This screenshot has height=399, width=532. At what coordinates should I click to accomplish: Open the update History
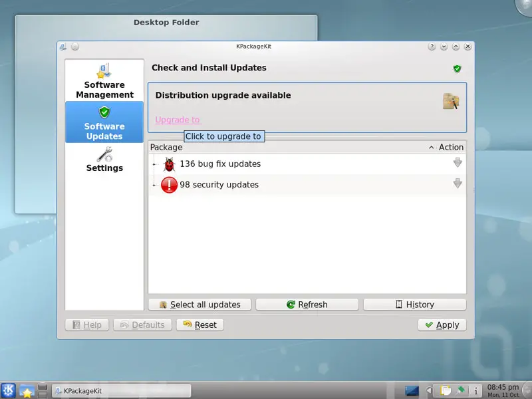click(x=414, y=305)
